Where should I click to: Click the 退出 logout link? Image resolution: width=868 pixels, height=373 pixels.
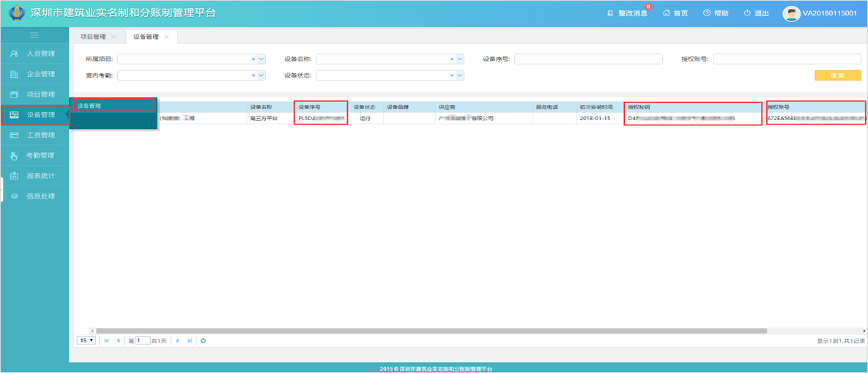[x=756, y=13]
